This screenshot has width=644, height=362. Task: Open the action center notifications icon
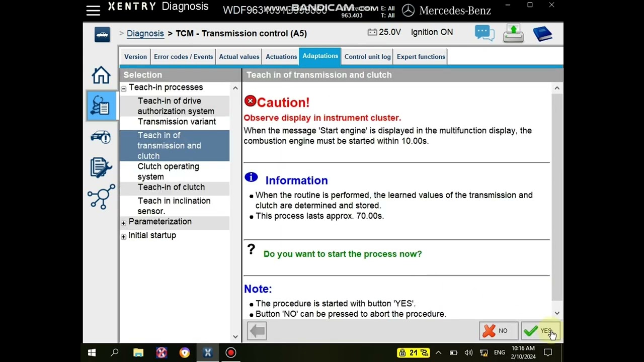548,352
